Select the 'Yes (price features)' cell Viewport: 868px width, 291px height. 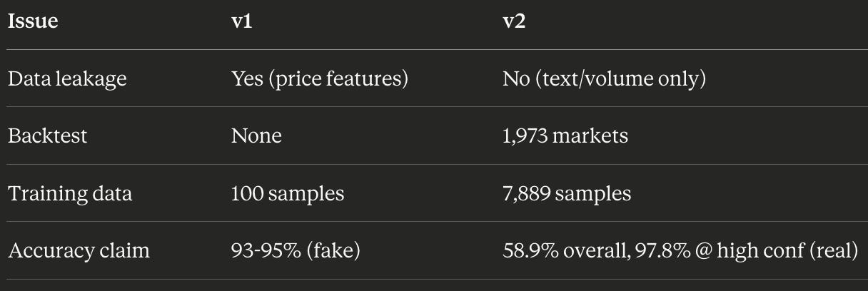pyautogui.click(x=320, y=78)
